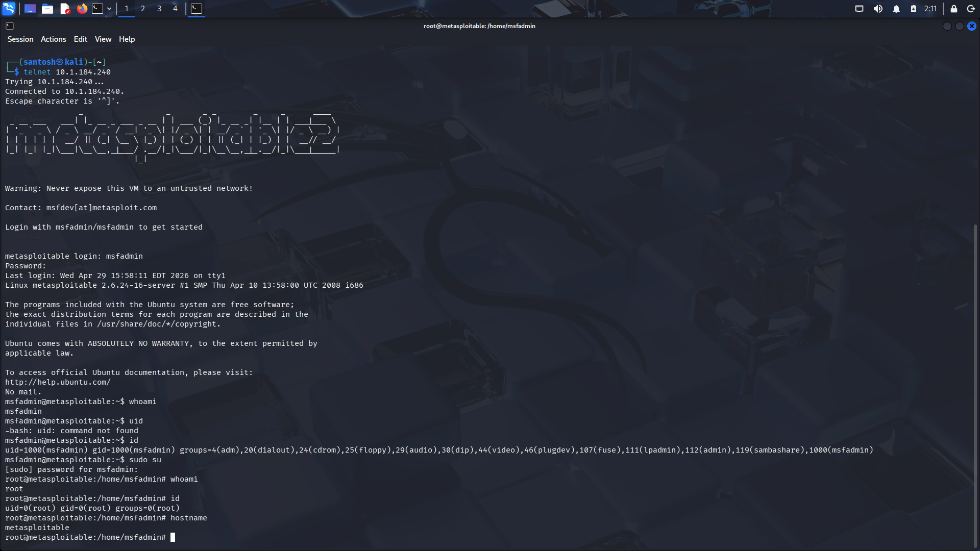Click the terminal icon in the window title bar

(x=10, y=26)
